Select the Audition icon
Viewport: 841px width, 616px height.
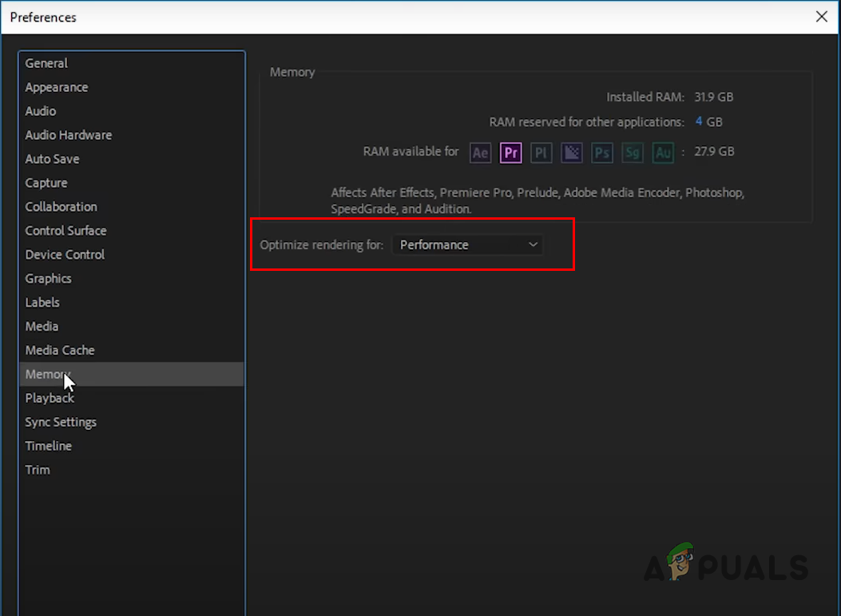662,153
